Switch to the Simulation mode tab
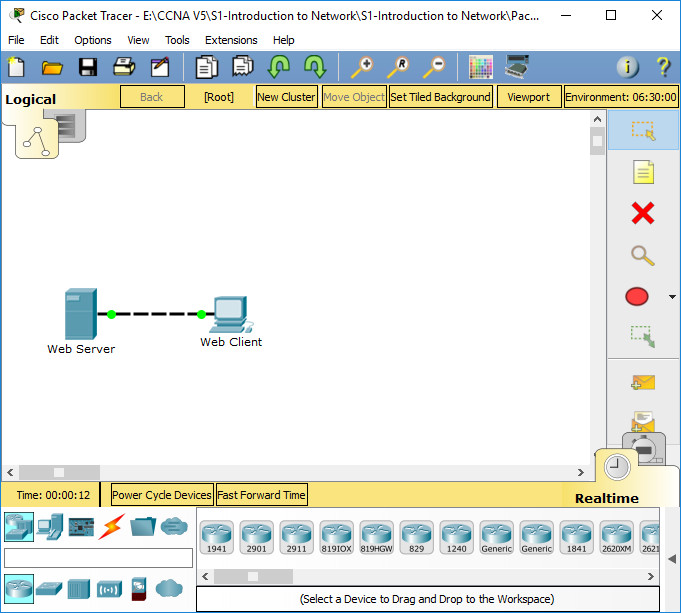This screenshot has height=613, width=681. pyautogui.click(x=644, y=447)
